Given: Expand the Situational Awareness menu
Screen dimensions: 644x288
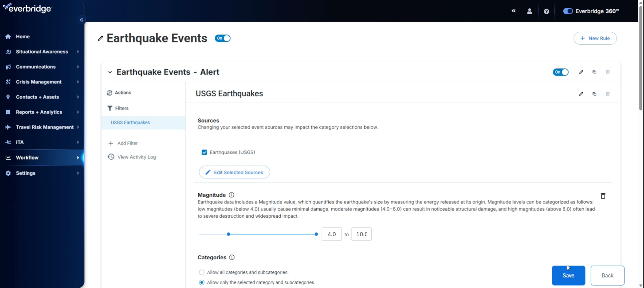Looking at the screenshot, I should coord(42,52).
